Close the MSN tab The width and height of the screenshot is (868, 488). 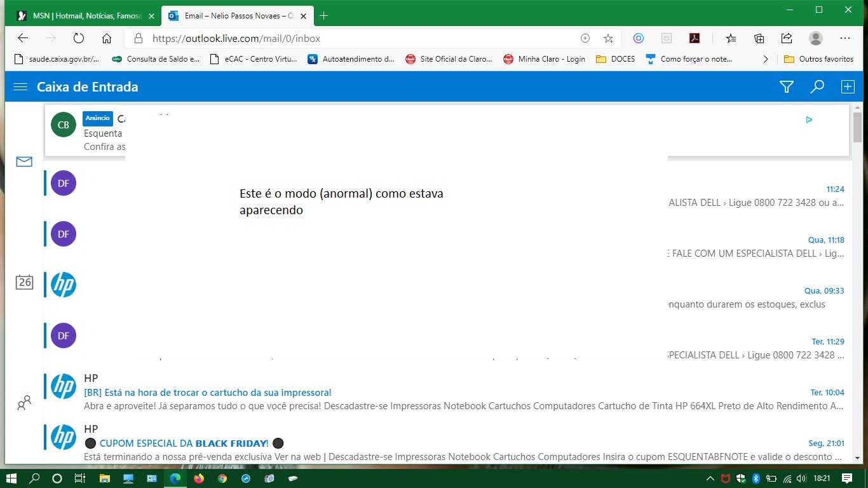point(151,16)
